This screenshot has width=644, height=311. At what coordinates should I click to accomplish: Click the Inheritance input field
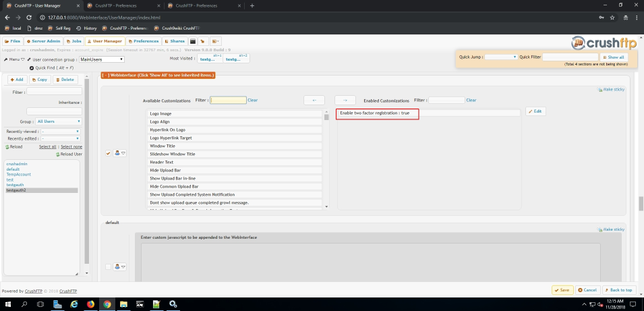54,111
